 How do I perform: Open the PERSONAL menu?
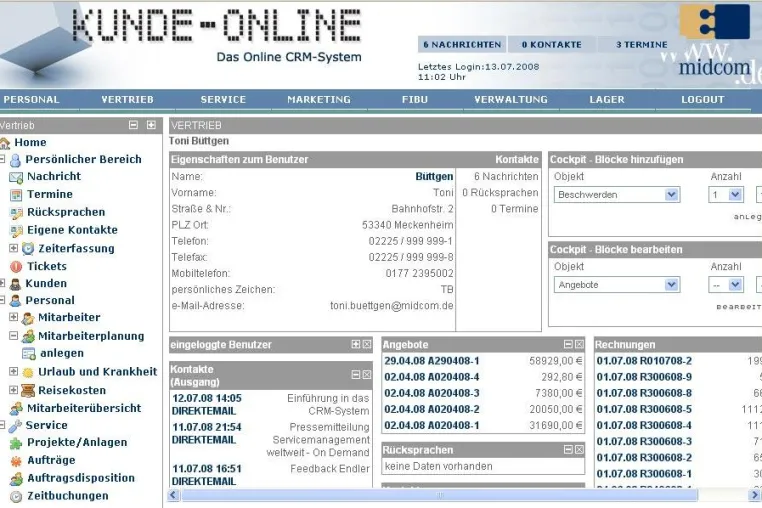pyautogui.click(x=32, y=100)
